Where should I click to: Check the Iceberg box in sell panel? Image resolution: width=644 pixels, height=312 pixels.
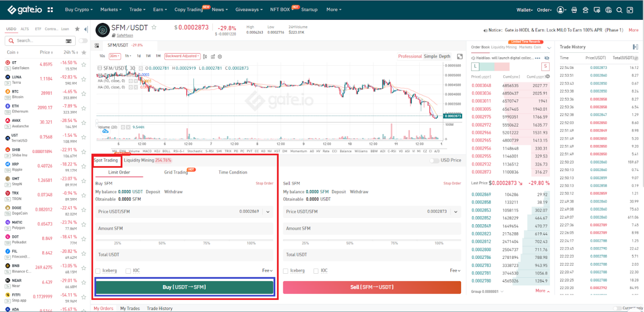point(286,271)
